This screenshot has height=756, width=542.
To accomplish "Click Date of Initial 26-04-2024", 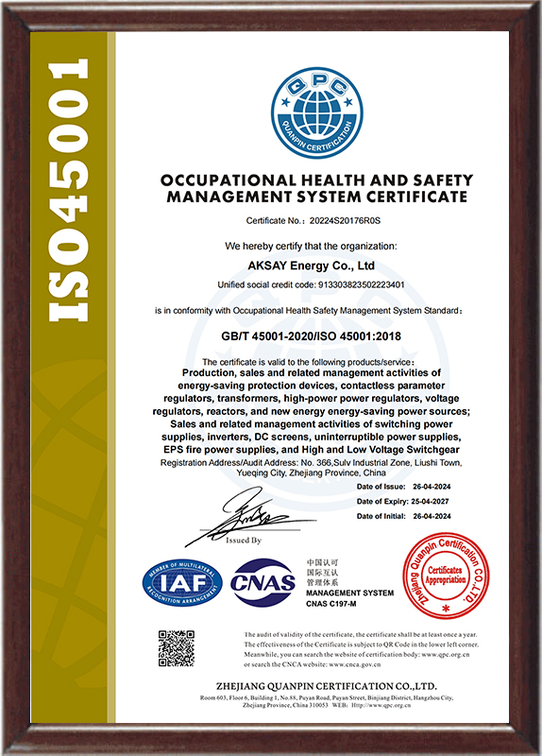I will 404,516.
